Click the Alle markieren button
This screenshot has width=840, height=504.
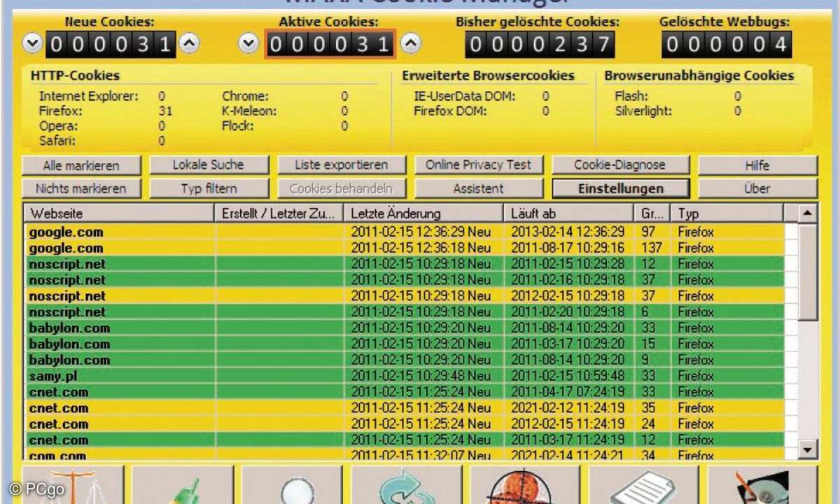pyautogui.click(x=81, y=166)
